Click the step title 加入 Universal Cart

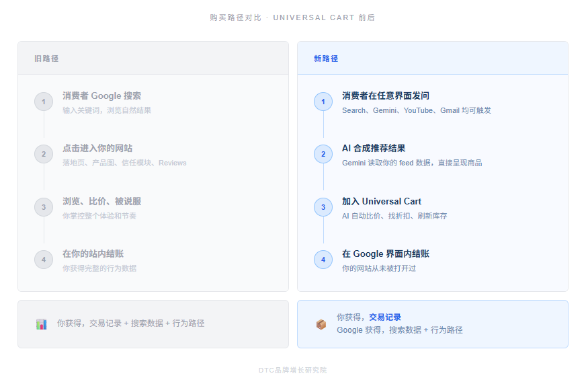pyautogui.click(x=382, y=202)
